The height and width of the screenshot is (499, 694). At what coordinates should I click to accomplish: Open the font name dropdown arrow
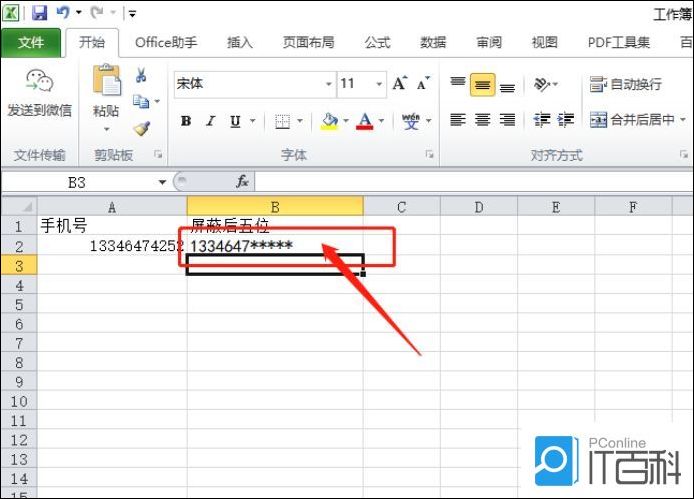[329, 84]
